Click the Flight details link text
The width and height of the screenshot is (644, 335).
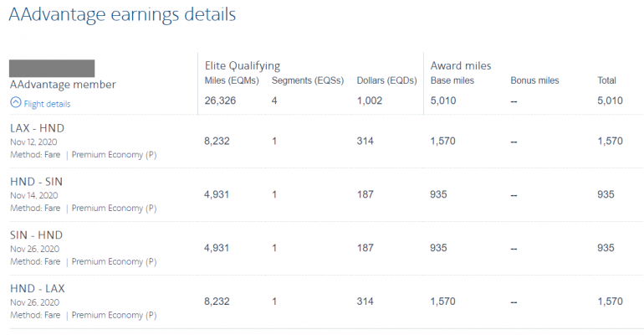[47, 104]
